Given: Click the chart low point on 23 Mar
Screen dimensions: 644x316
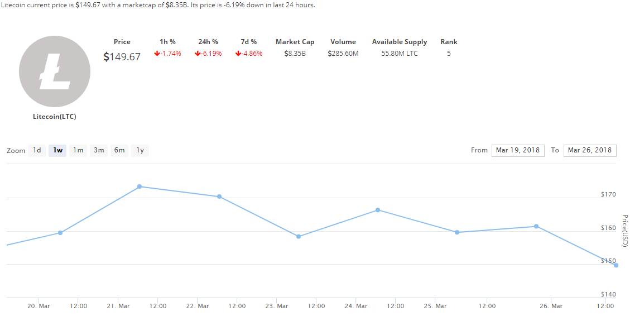Looking at the screenshot, I should pyautogui.click(x=299, y=237).
